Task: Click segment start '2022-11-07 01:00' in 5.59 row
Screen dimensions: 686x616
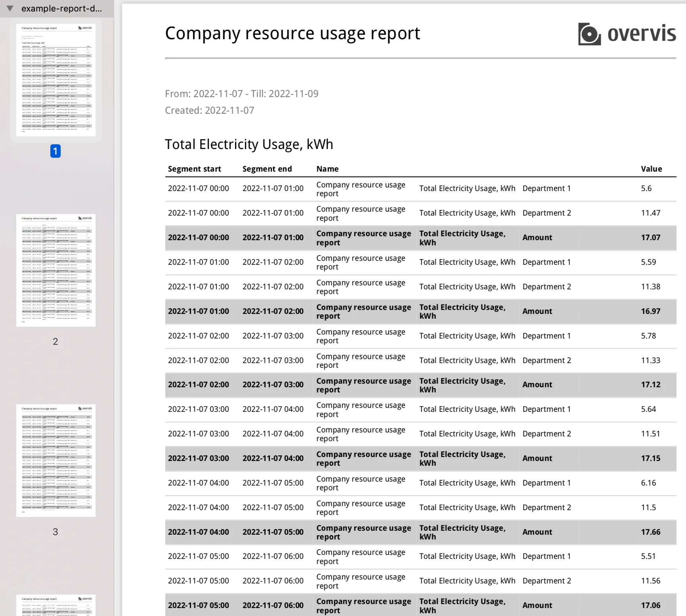Action: point(198,262)
